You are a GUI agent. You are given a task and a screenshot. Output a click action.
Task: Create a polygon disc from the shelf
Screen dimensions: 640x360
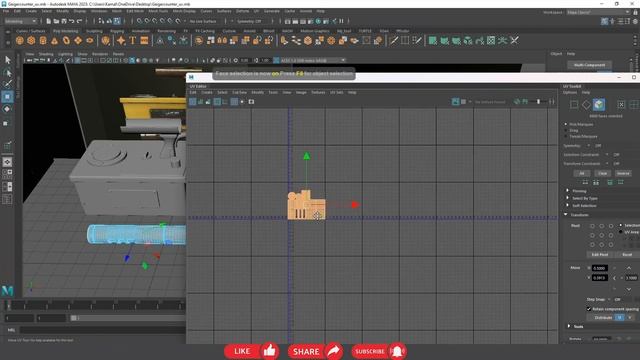tap(89, 40)
